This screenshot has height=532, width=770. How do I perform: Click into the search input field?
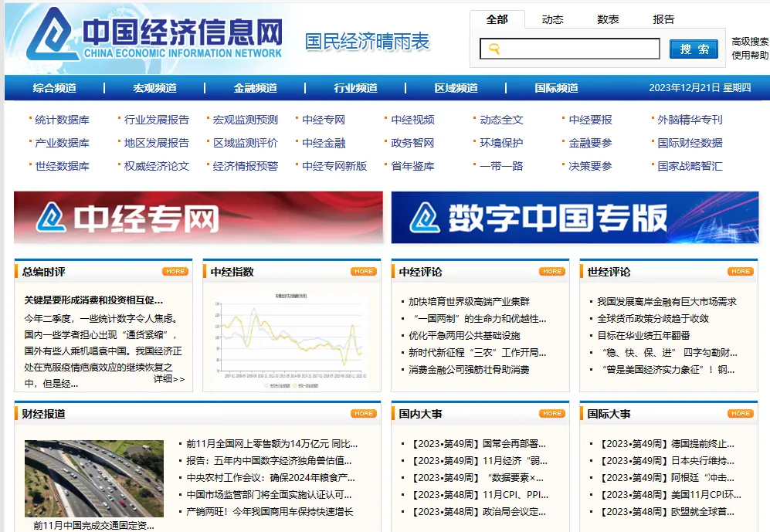(x=570, y=49)
